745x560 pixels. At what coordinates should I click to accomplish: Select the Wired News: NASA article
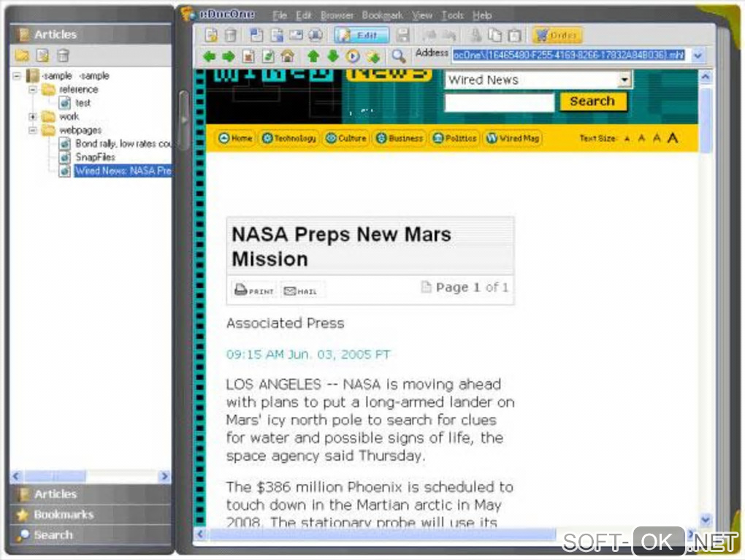coord(123,171)
